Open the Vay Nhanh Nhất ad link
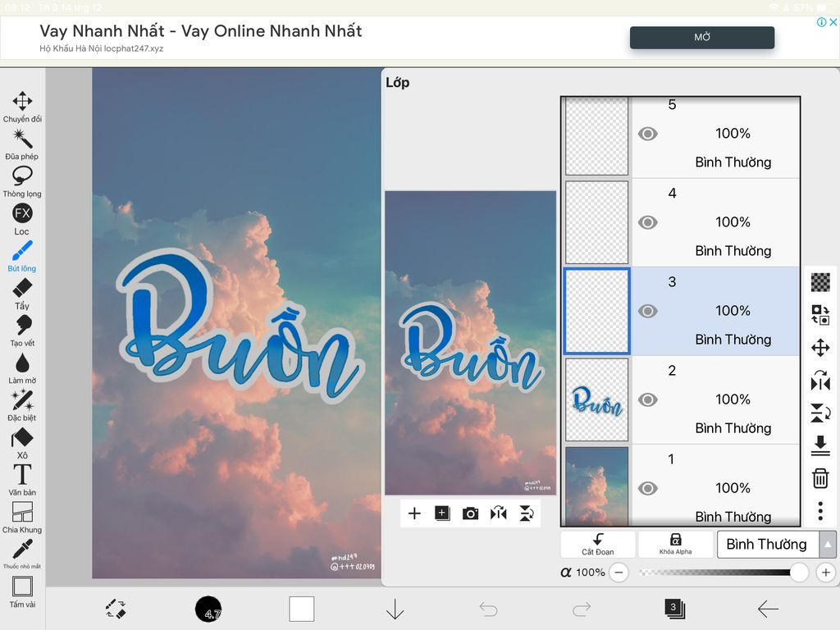 (x=200, y=31)
